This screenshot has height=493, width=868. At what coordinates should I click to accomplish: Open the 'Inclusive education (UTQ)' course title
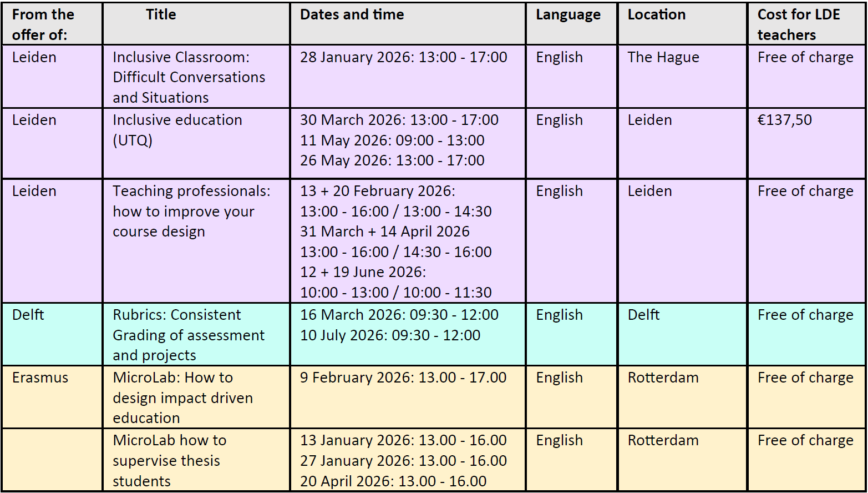coord(177,130)
